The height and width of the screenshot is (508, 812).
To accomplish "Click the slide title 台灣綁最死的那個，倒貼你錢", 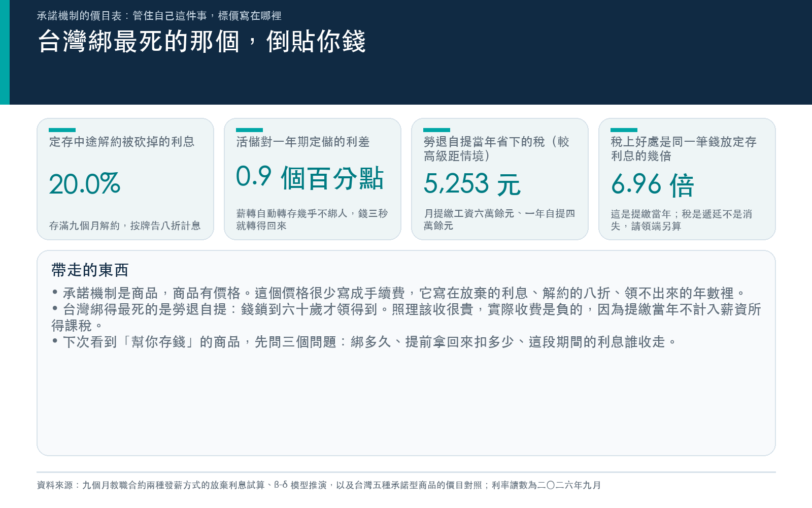I will [201, 42].
